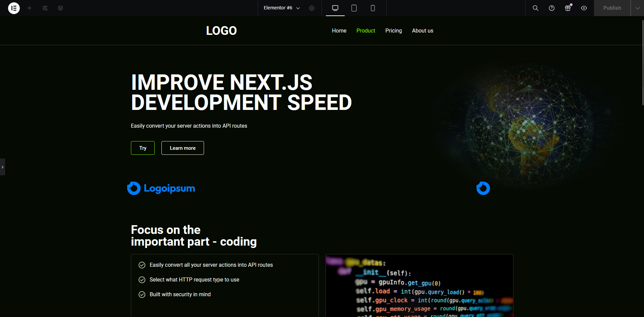644x317 pixels.
Task: Expand save options arrow beside Publish
Action: pyautogui.click(x=637, y=8)
